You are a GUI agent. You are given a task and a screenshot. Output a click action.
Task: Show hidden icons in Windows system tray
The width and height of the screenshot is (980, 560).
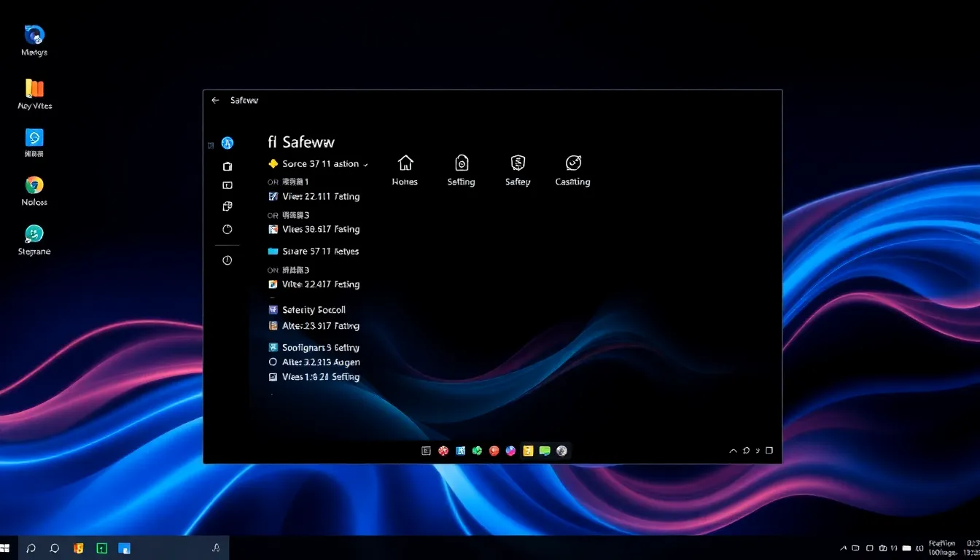[844, 548]
